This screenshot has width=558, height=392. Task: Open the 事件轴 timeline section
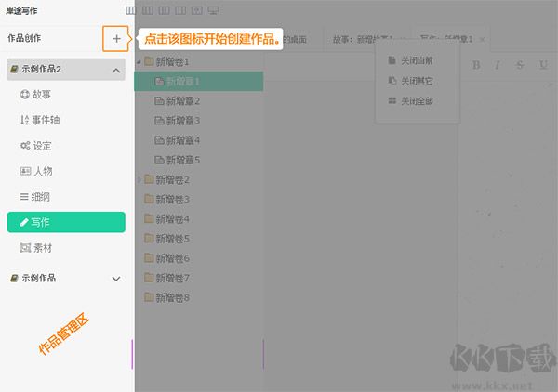40,120
